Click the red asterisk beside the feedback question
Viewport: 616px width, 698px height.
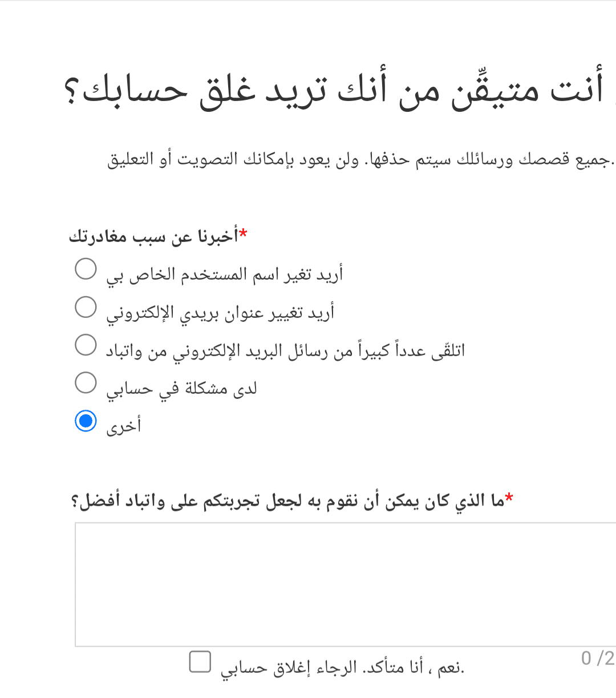pyautogui.click(x=509, y=498)
